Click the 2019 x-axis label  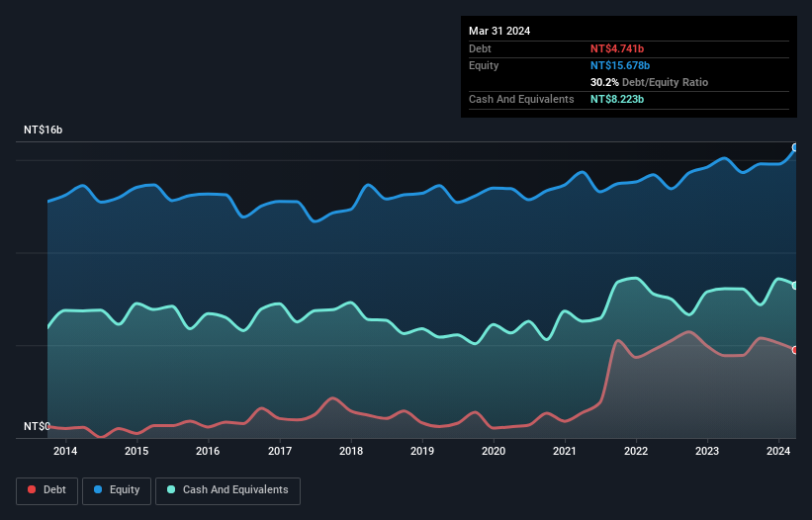422,451
